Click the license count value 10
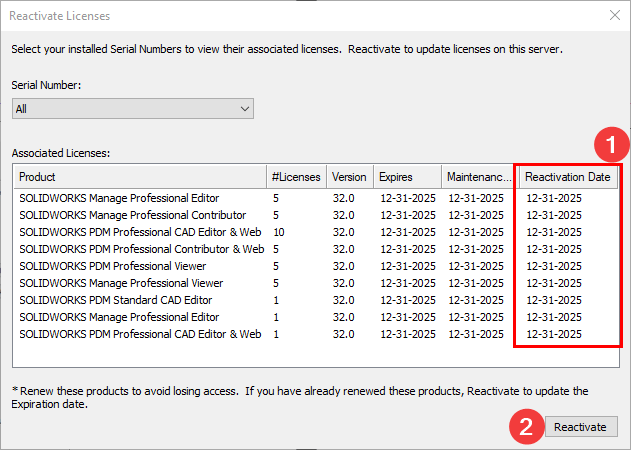This screenshot has height=450, width=631. point(279,232)
